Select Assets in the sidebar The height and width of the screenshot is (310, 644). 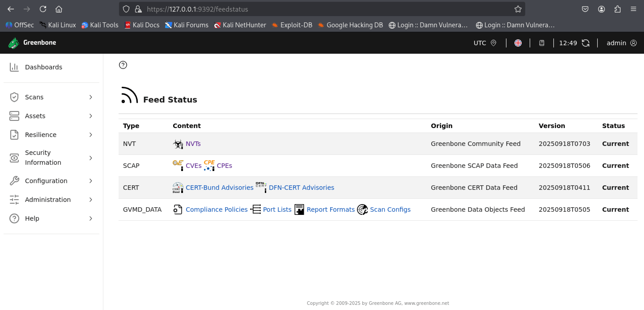51,116
